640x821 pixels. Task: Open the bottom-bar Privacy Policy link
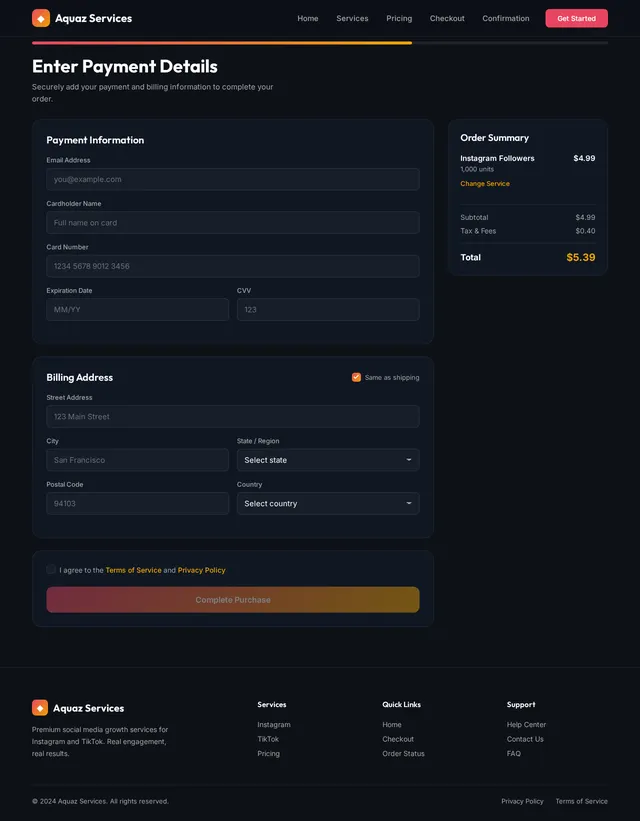coord(522,802)
